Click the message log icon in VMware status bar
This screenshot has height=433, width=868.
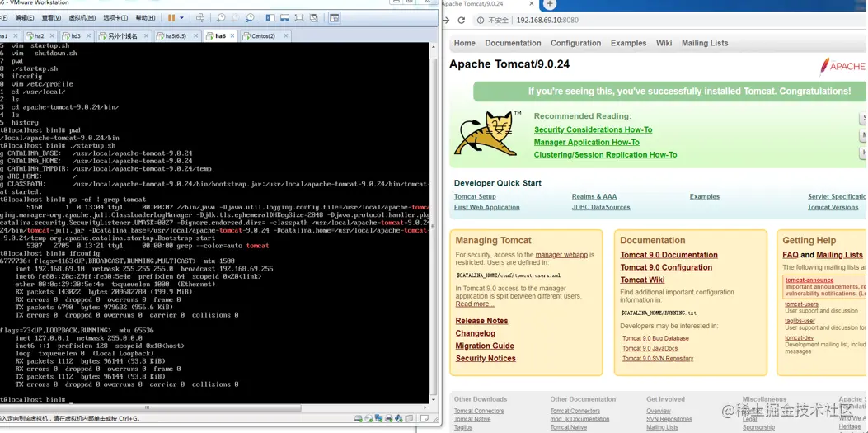coord(424,419)
